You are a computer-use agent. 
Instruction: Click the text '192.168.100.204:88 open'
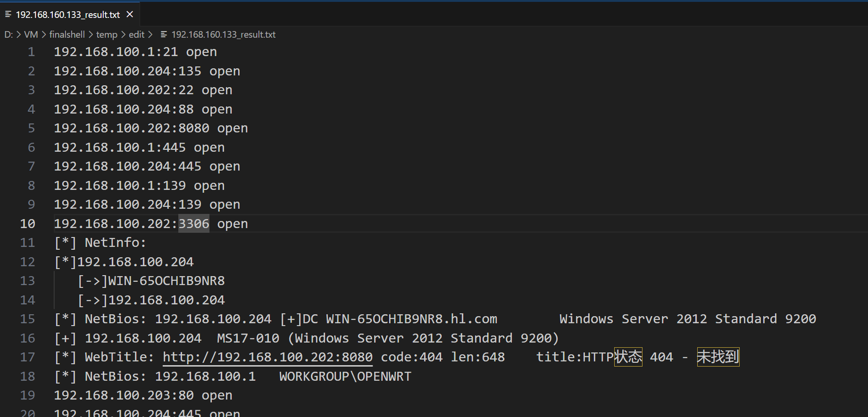coord(143,109)
